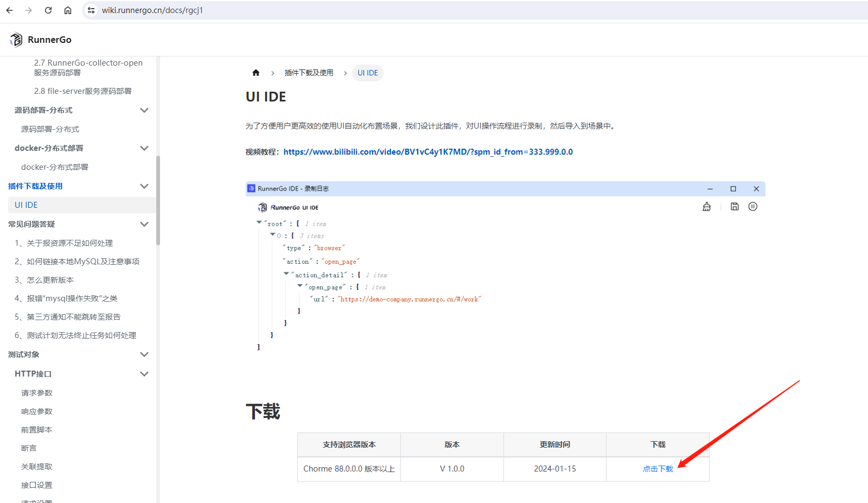
Task: Click the browser address bar URL
Action: [152, 10]
